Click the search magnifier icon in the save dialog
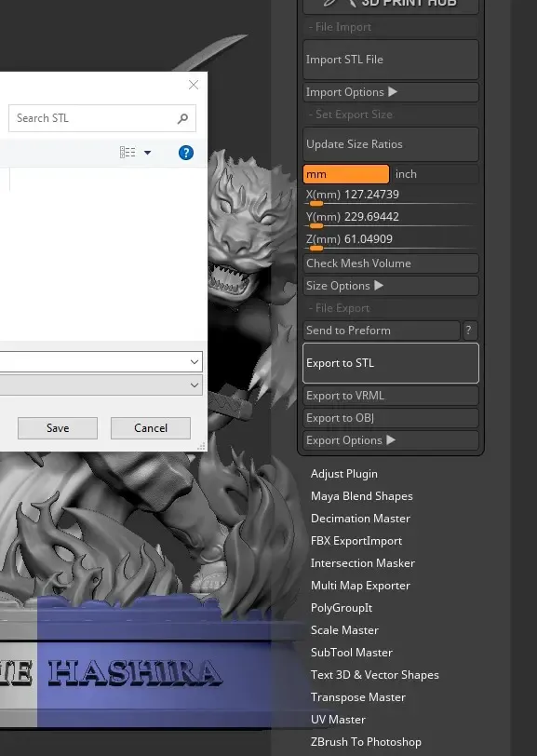 [x=182, y=118]
